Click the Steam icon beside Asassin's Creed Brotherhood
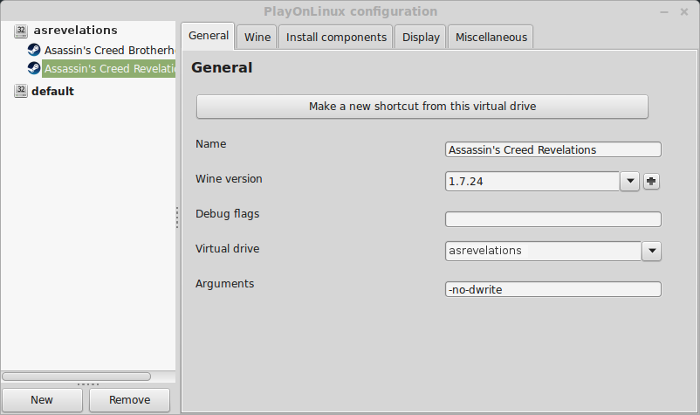The image size is (700, 415). tap(34, 50)
